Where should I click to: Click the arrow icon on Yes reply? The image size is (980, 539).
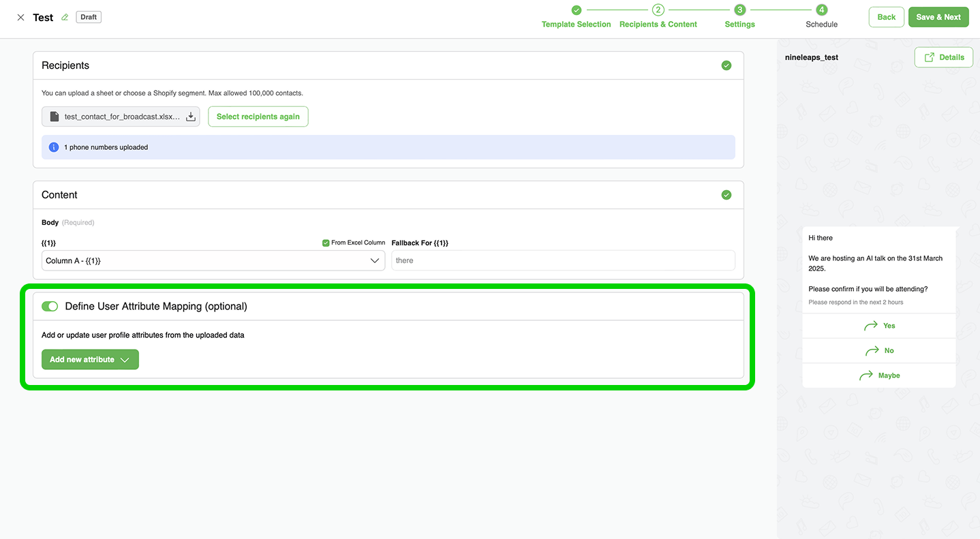(x=871, y=326)
